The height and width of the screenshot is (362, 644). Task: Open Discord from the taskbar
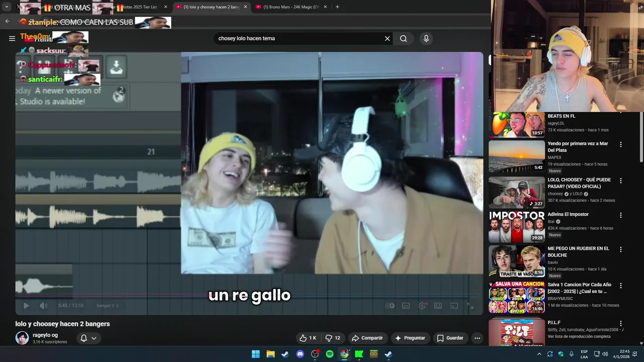click(x=300, y=354)
